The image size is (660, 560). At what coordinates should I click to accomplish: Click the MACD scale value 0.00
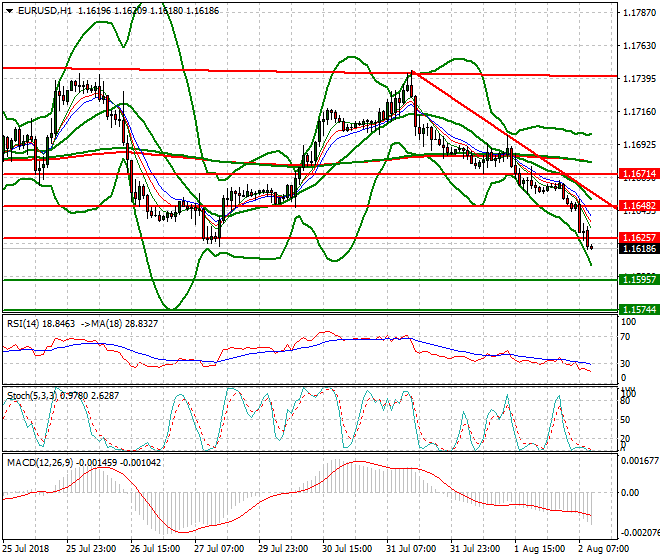(630, 493)
